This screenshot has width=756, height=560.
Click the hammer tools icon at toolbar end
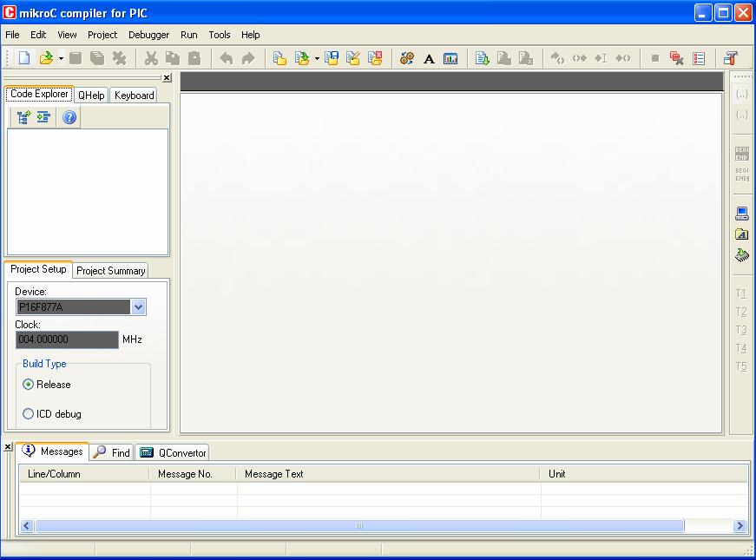point(731,58)
